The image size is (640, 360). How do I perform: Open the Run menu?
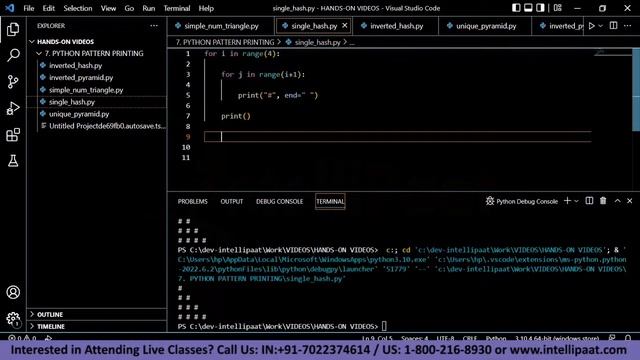[149, 8]
